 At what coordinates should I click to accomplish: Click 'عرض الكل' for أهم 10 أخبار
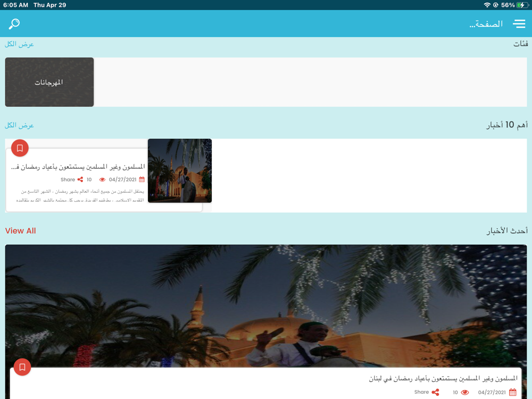(x=19, y=126)
